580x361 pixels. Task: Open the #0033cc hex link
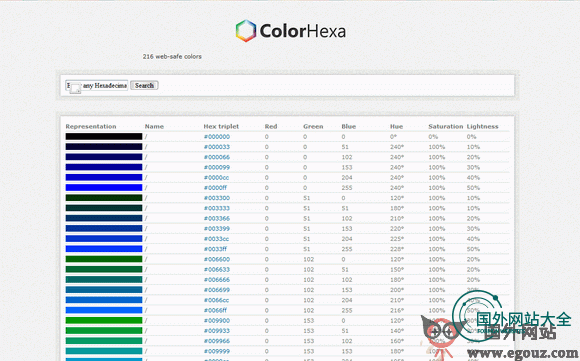pos(216,239)
